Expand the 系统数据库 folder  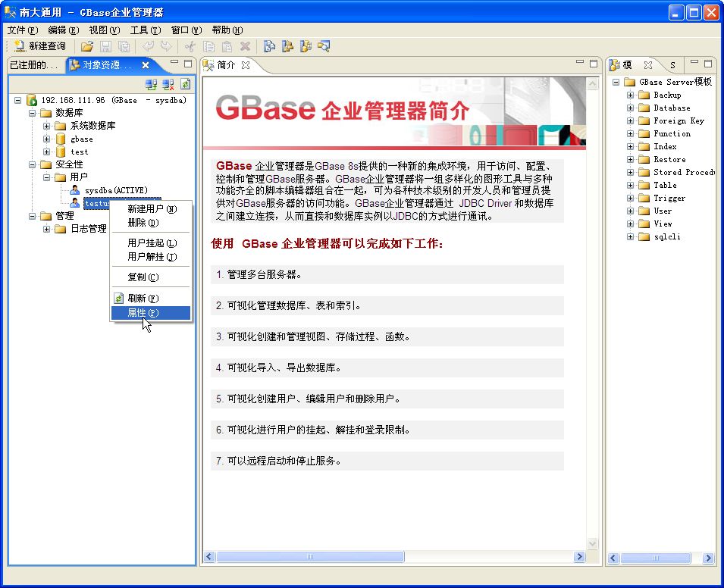pyautogui.click(x=47, y=126)
